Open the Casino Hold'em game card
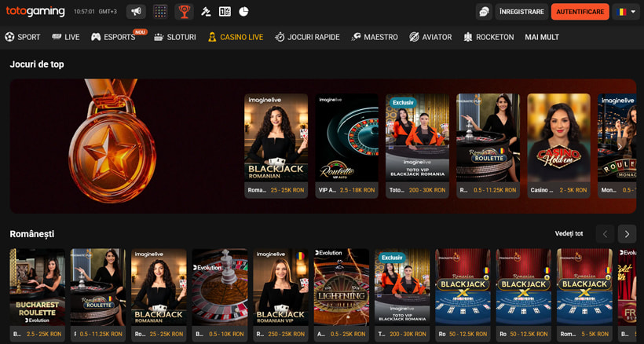Image resolution: width=644 pixels, height=344 pixels. (558, 146)
